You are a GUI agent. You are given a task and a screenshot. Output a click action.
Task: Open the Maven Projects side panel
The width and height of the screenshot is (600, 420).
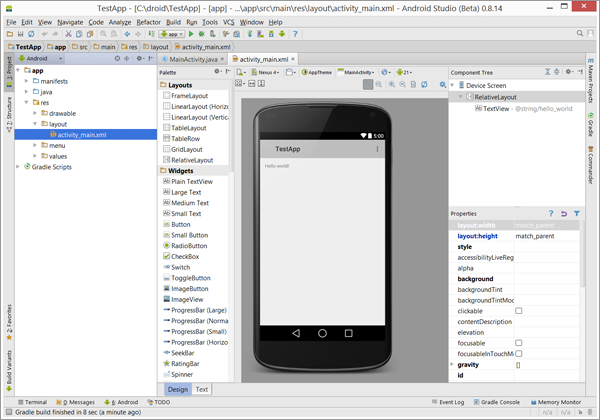(x=591, y=80)
